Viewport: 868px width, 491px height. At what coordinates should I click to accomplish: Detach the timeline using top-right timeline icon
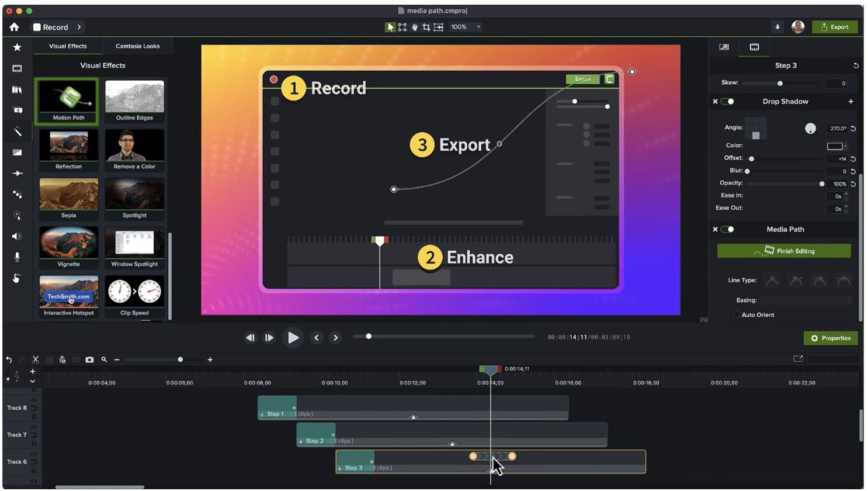coord(798,358)
